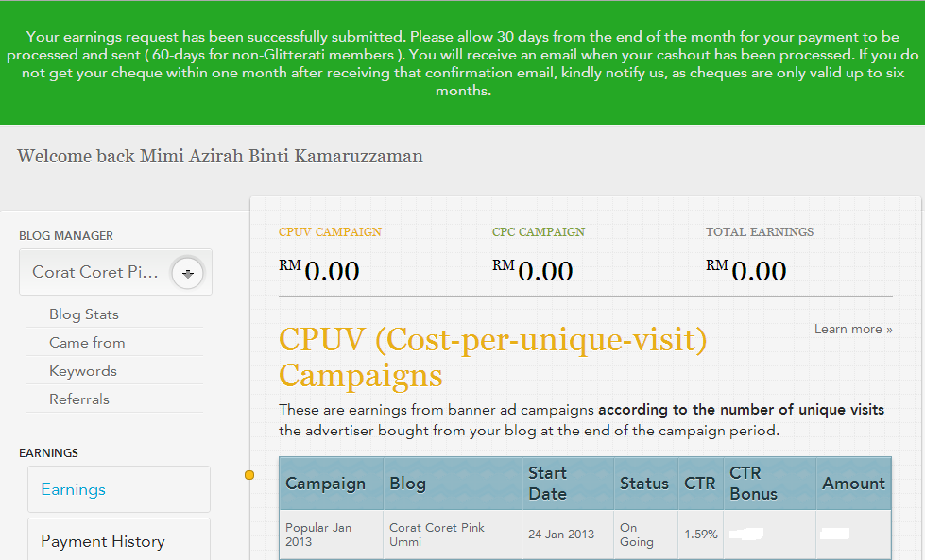
Task: Click the CTR column header
Action: click(x=700, y=484)
